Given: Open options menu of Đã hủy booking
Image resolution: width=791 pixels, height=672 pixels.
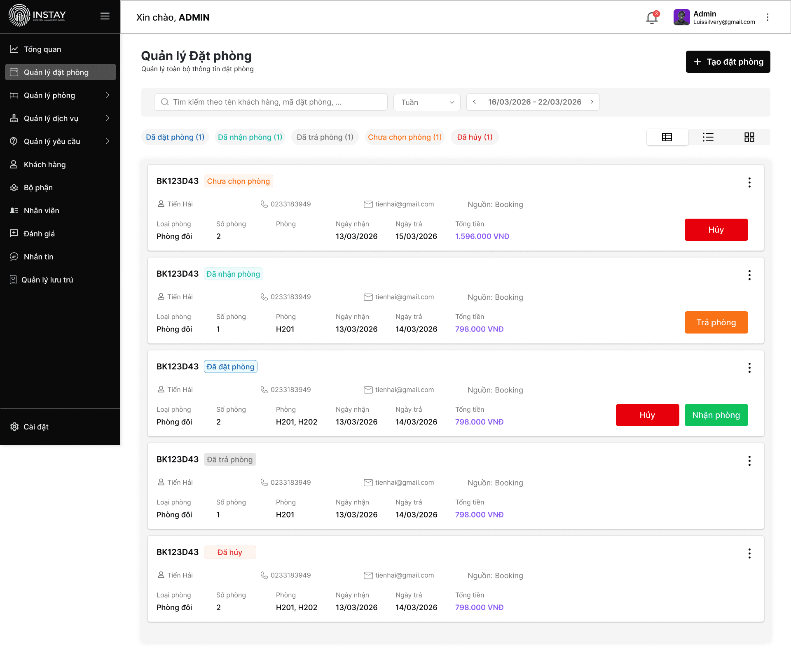Looking at the screenshot, I should (x=749, y=553).
